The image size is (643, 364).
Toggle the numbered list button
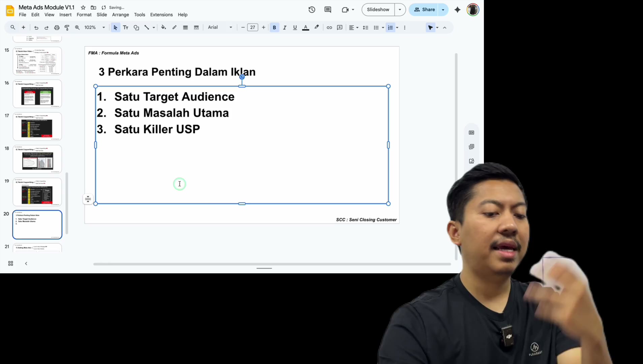(x=390, y=28)
